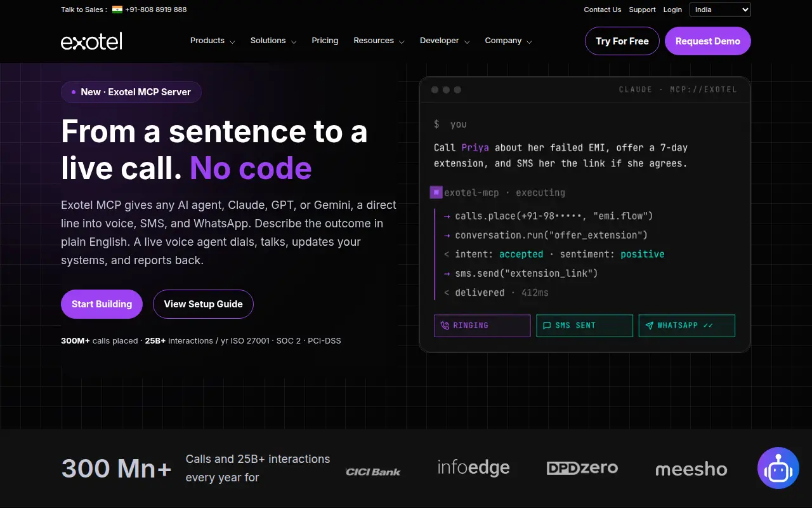
Task: Open the chatbot assistant icon
Action: 778,468
